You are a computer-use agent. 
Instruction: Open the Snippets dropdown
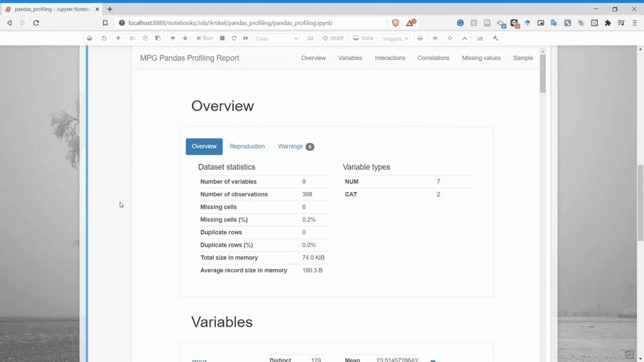click(x=395, y=39)
